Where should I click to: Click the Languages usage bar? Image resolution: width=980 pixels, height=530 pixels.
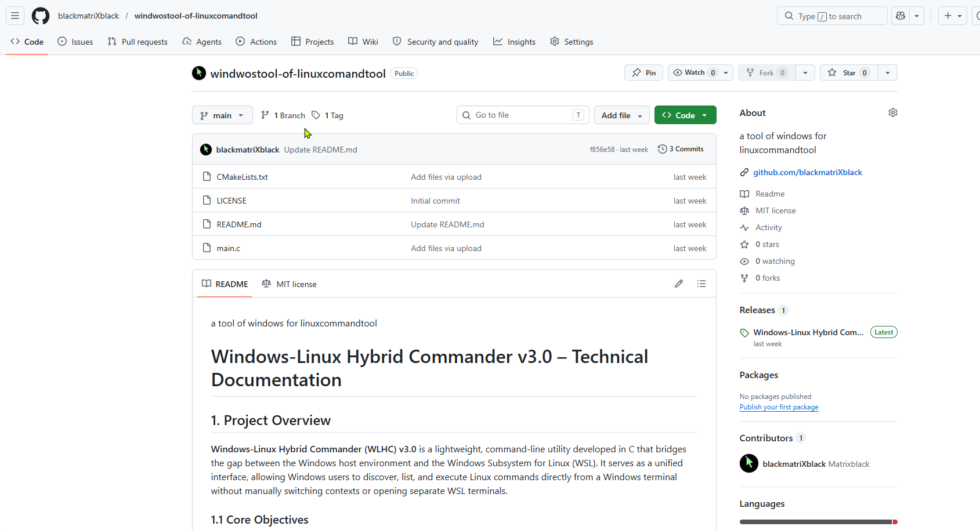tap(818, 522)
